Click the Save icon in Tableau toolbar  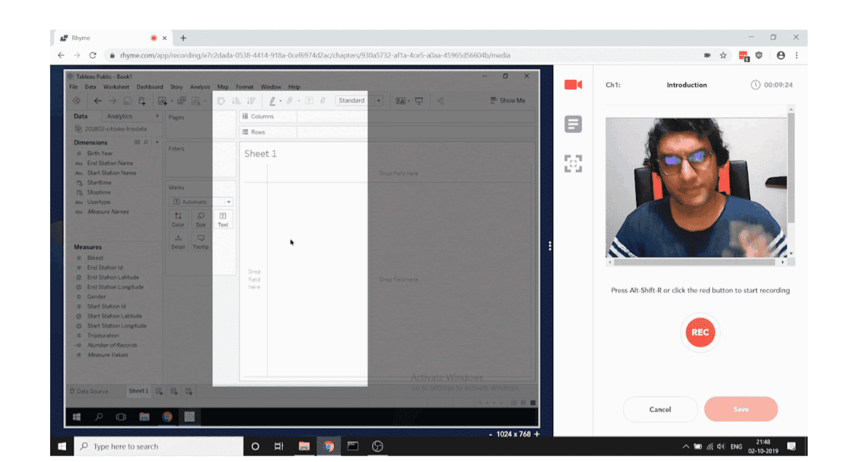click(127, 101)
